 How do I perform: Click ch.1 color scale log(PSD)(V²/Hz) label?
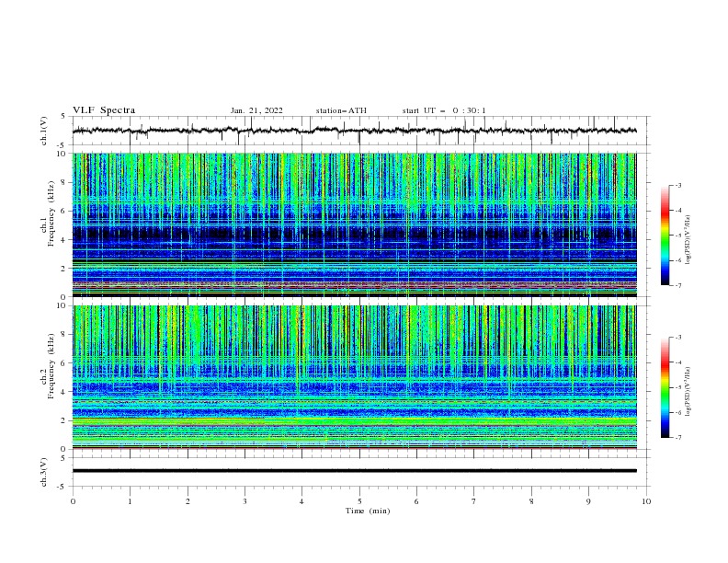click(x=688, y=240)
